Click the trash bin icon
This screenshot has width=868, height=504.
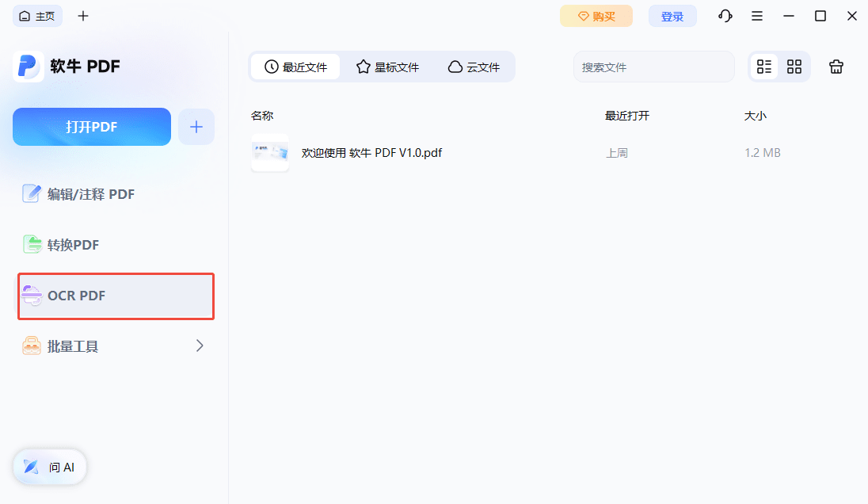pyautogui.click(x=836, y=67)
